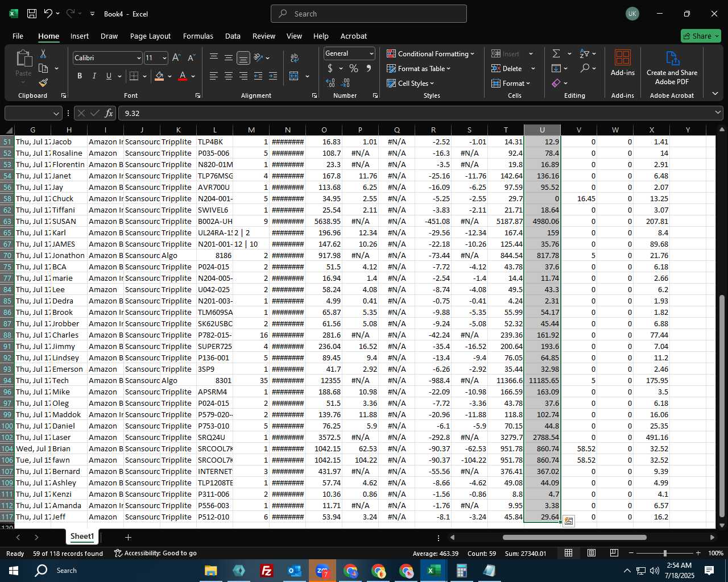The width and height of the screenshot is (728, 582).
Task: Toggle Bottom Align vertical alignment
Action: click(243, 58)
